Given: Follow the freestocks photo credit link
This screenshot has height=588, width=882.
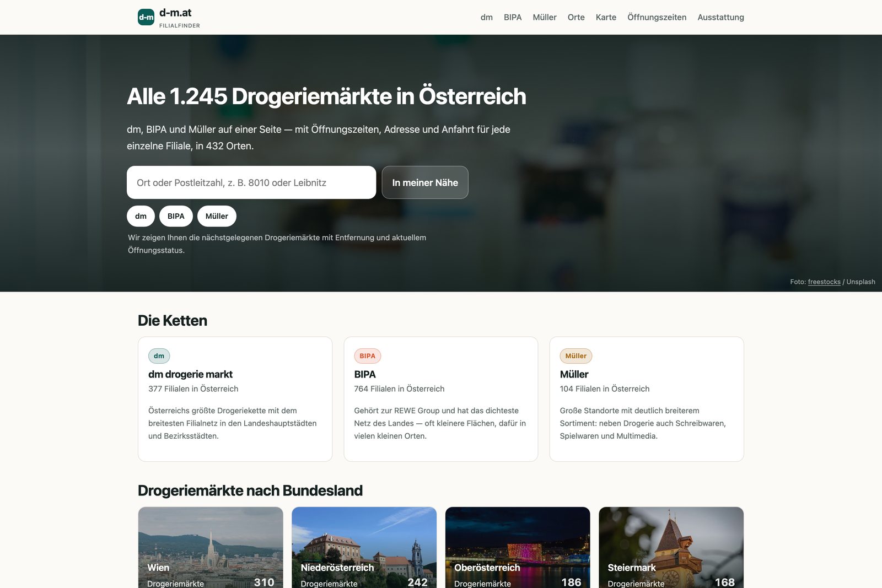Looking at the screenshot, I should 824,282.
